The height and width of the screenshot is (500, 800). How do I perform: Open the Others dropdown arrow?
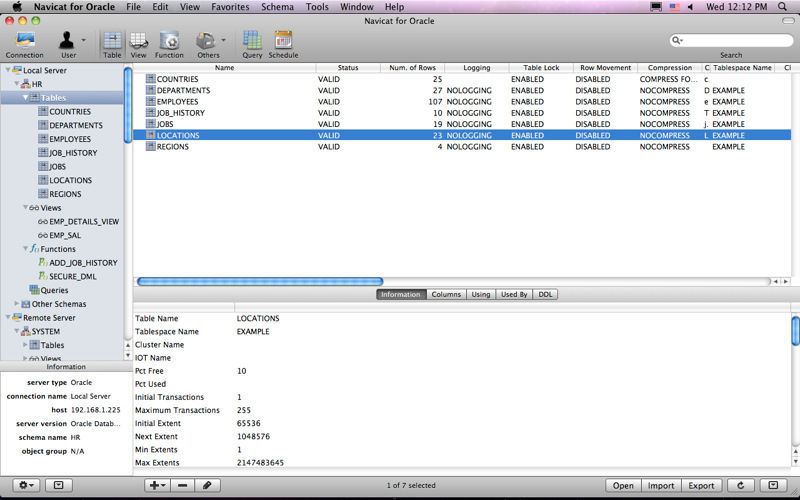pyautogui.click(x=223, y=40)
